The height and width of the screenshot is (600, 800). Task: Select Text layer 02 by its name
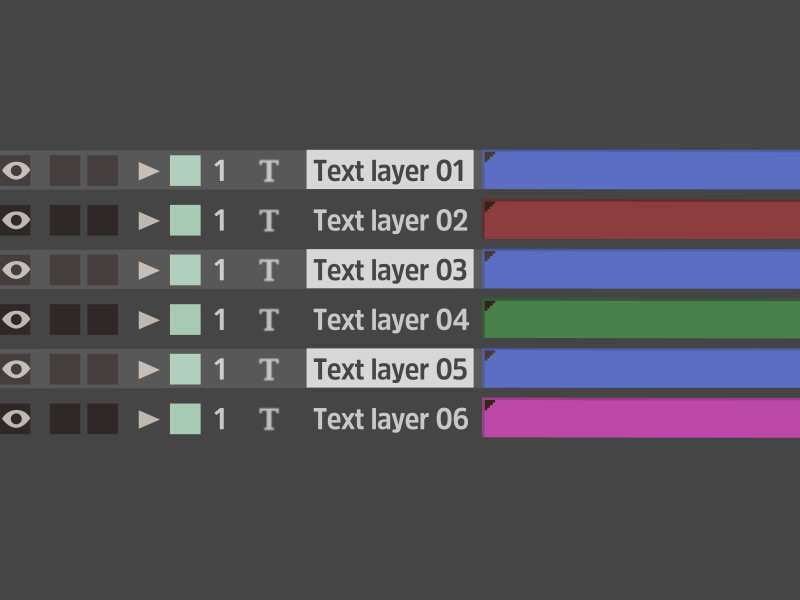pyautogui.click(x=390, y=221)
